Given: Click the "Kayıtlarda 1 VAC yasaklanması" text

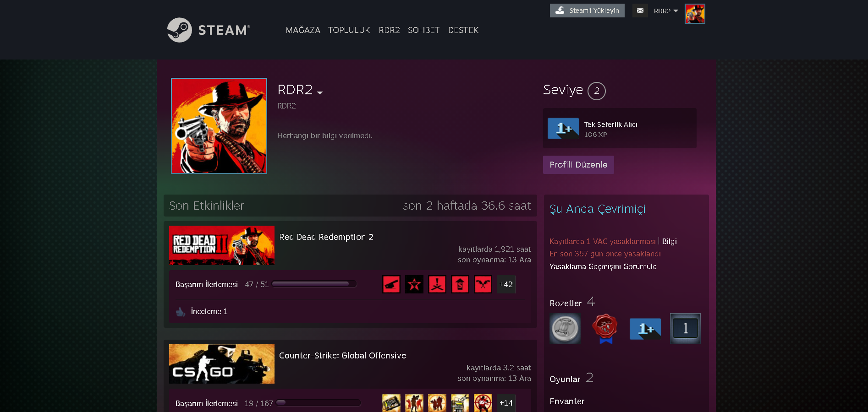Looking at the screenshot, I should coord(603,241).
